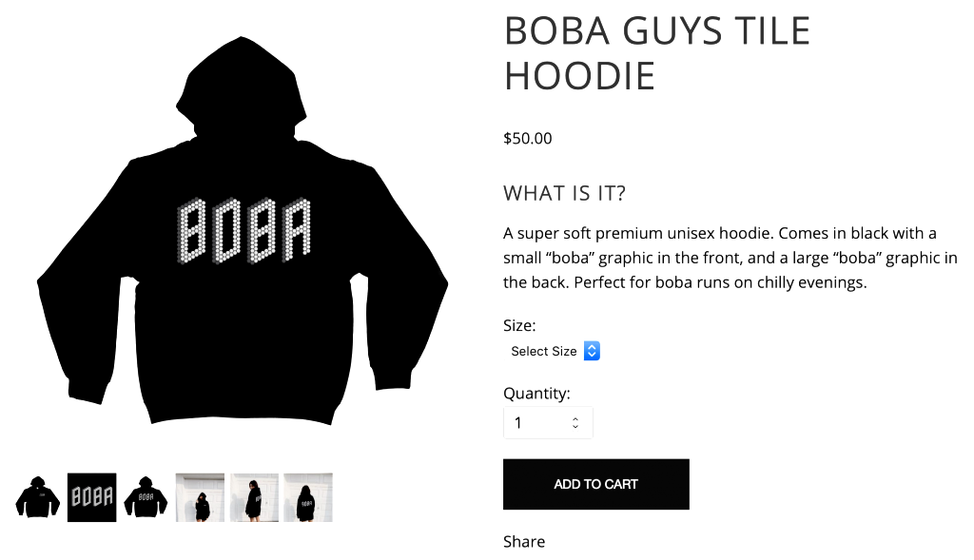Decrease quantity with the stepper down arrow

(575, 428)
